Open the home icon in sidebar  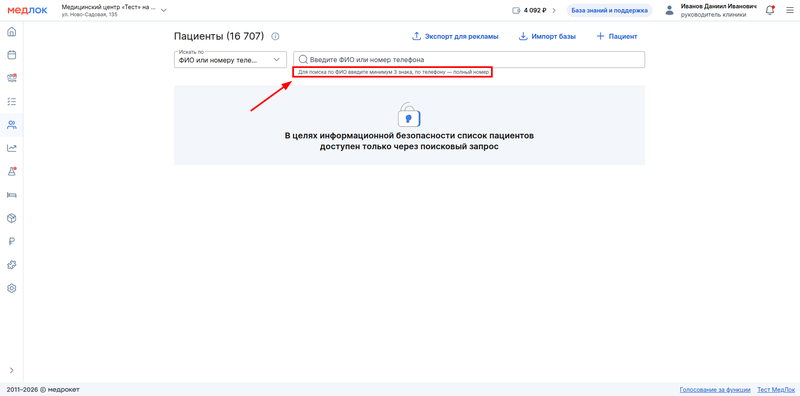[12, 32]
